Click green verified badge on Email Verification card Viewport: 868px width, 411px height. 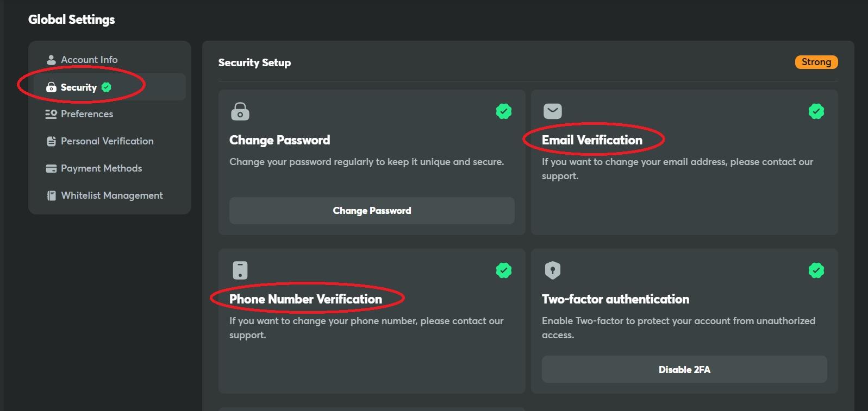tap(816, 111)
